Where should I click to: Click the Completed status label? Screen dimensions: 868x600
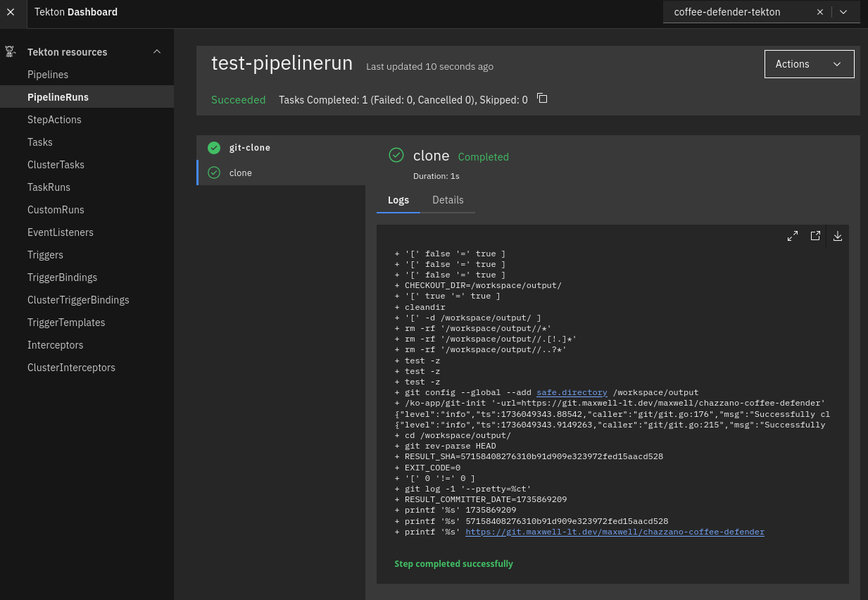pyautogui.click(x=483, y=157)
